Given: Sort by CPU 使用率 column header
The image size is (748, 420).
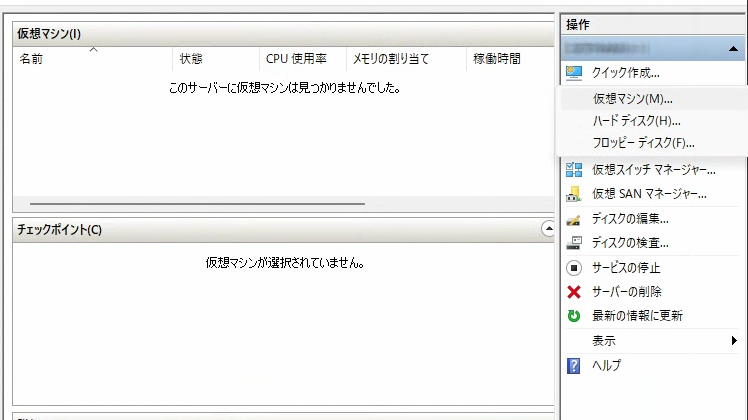Looking at the screenshot, I should 303,59.
